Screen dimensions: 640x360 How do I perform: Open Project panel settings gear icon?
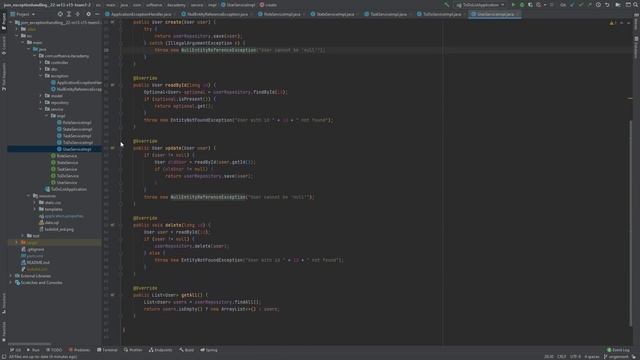click(x=88, y=14)
